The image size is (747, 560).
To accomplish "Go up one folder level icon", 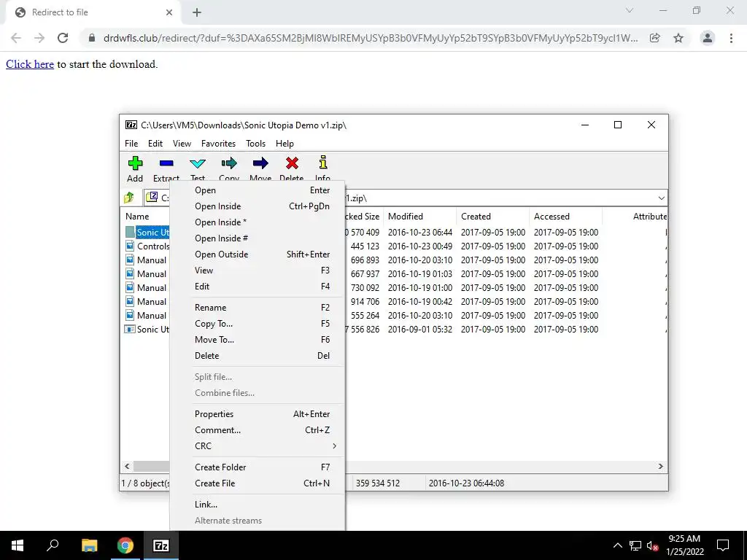I will [129, 198].
